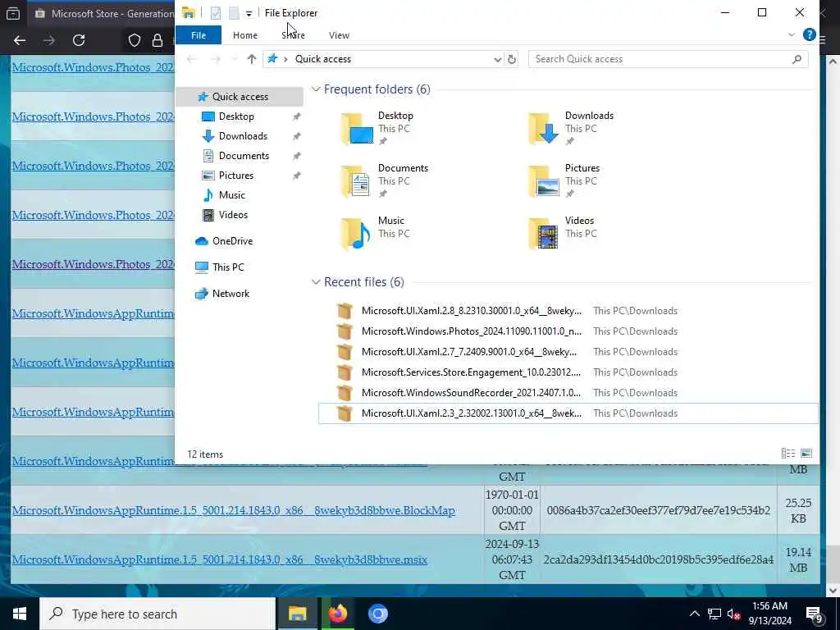Click the taskbar search box
Viewport: 840px width, 630px height.
pos(157,614)
